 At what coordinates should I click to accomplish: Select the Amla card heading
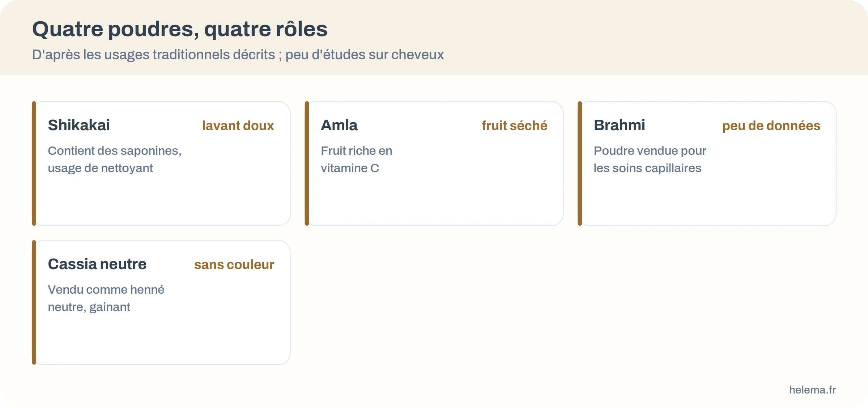tap(339, 125)
